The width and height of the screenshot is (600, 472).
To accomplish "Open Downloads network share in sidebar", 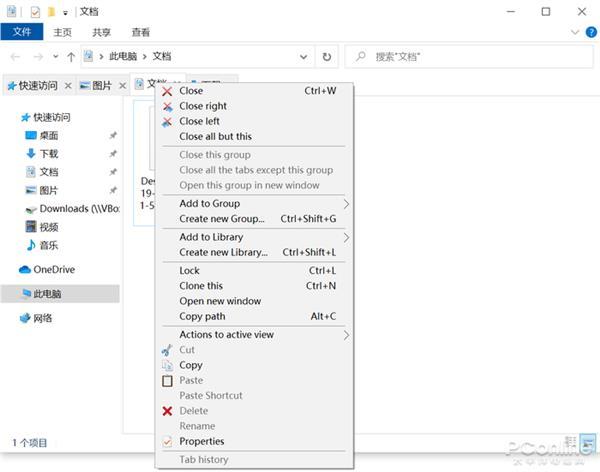I will [x=72, y=209].
